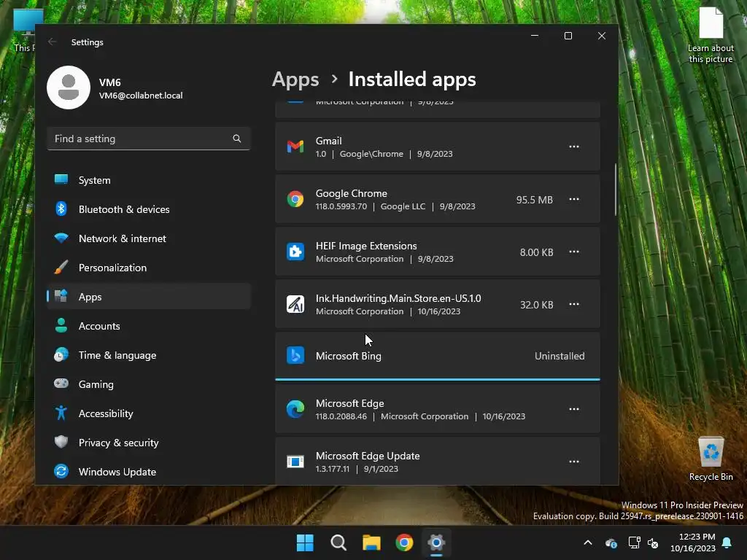747x560 pixels.
Task: Open Bluetooth & devices settings
Action: tap(149, 209)
